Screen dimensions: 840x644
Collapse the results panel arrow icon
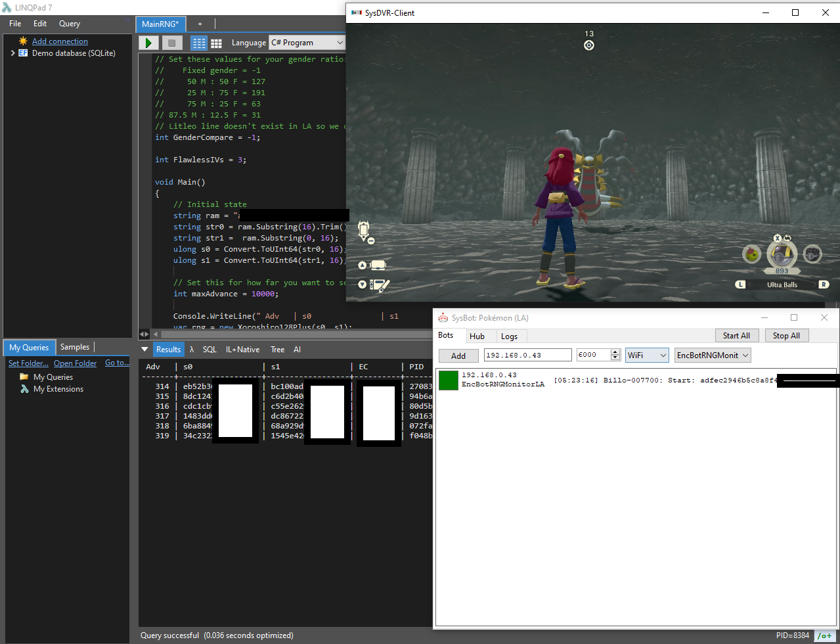tap(145, 349)
